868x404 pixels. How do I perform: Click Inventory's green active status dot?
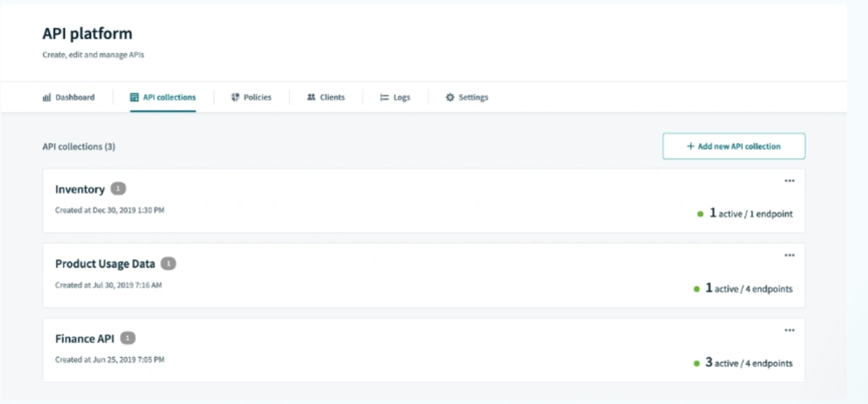pyautogui.click(x=700, y=214)
